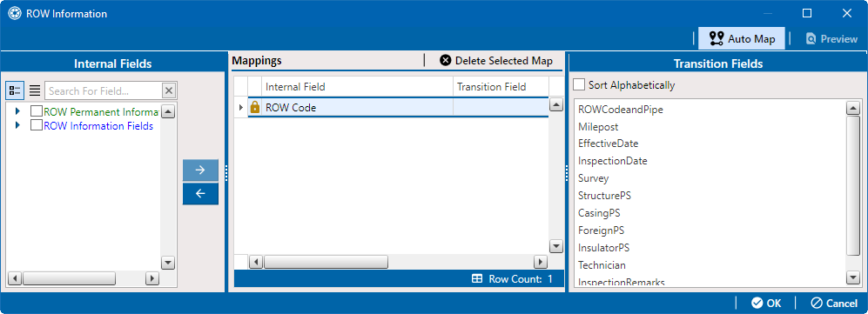Click the Mappings horizontal scrollbar thumb
Image resolution: width=868 pixels, height=314 pixels.
point(326,262)
